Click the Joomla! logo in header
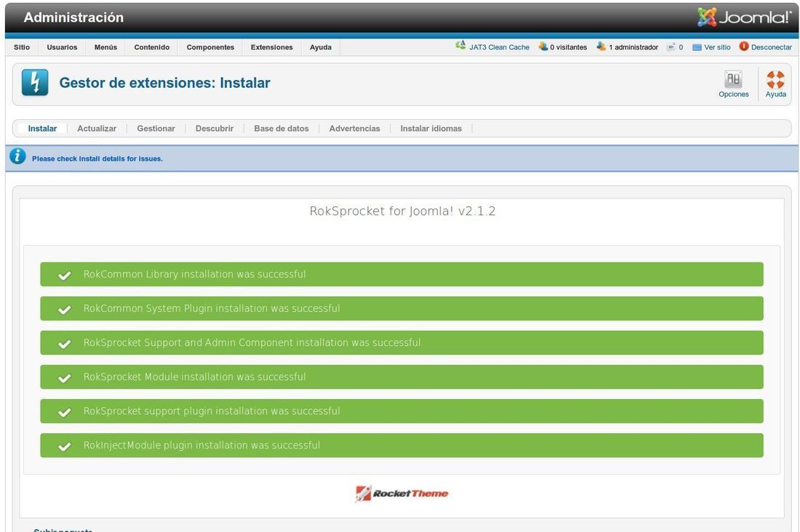 tap(745, 17)
